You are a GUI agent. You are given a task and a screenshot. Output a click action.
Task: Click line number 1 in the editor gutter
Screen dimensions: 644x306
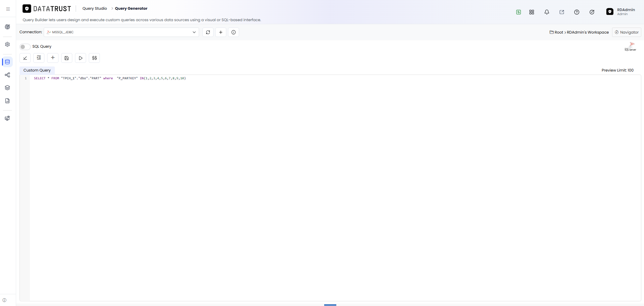(26, 78)
